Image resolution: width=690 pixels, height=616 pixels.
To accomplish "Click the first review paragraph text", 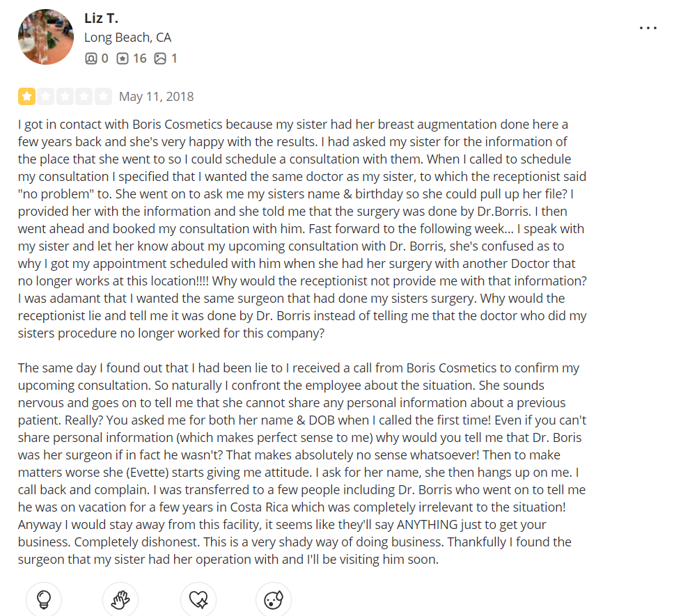I will [302, 228].
